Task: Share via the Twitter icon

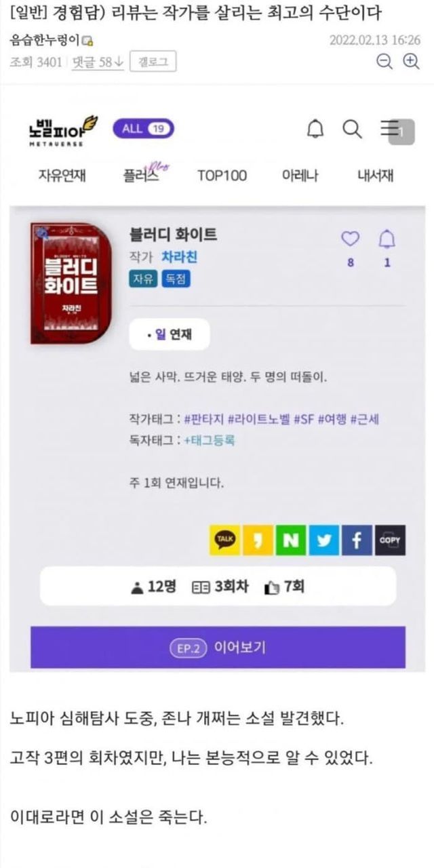Action: (323, 540)
